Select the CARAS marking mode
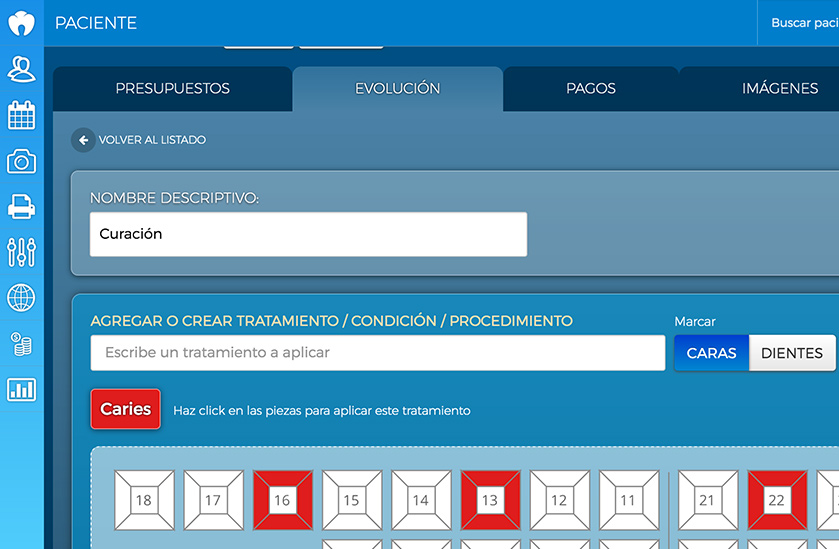This screenshot has height=549, width=839. click(x=711, y=353)
